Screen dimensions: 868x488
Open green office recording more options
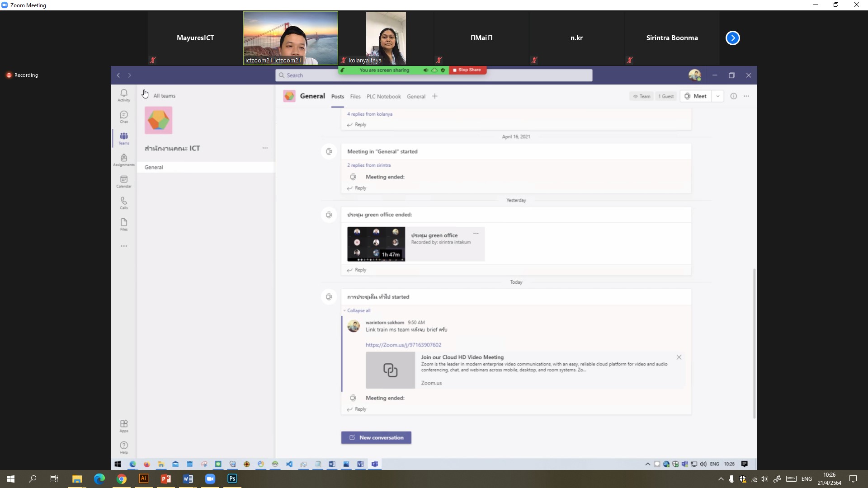pyautogui.click(x=476, y=234)
